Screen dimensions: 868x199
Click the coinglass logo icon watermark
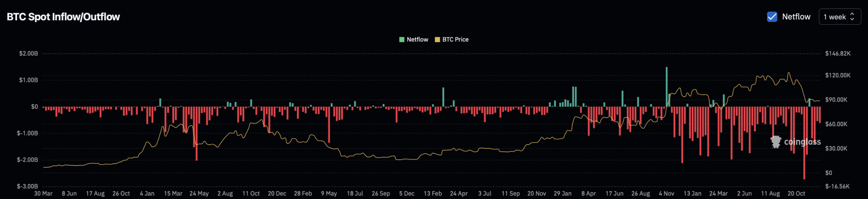pos(776,142)
